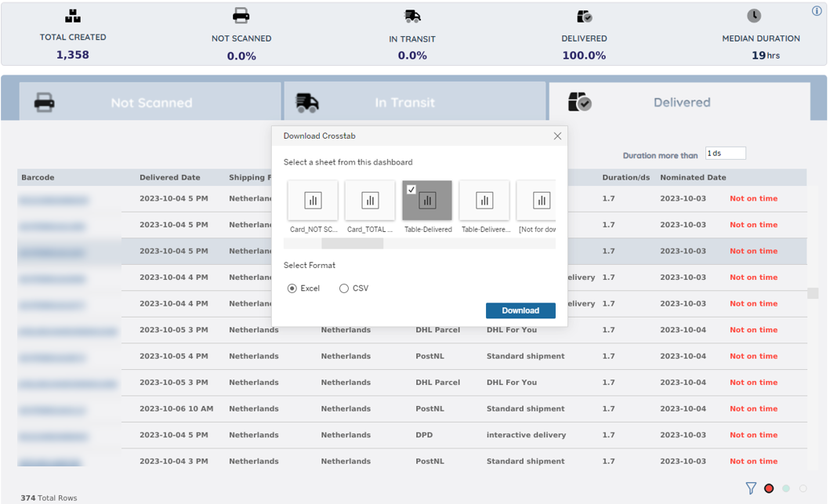This screenshot has width=830, height=504.
Task: Click the Select Format label
Action: click(309, 265)
